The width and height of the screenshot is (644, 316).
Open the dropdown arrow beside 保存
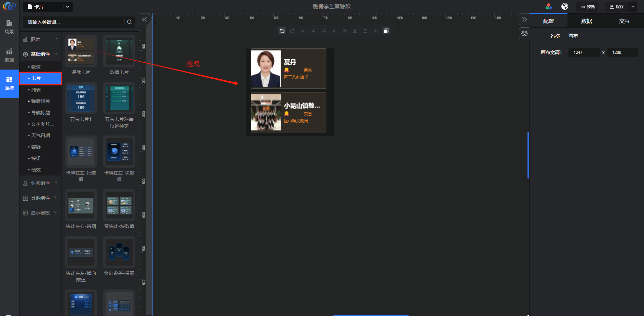click(x=633, y=7)
